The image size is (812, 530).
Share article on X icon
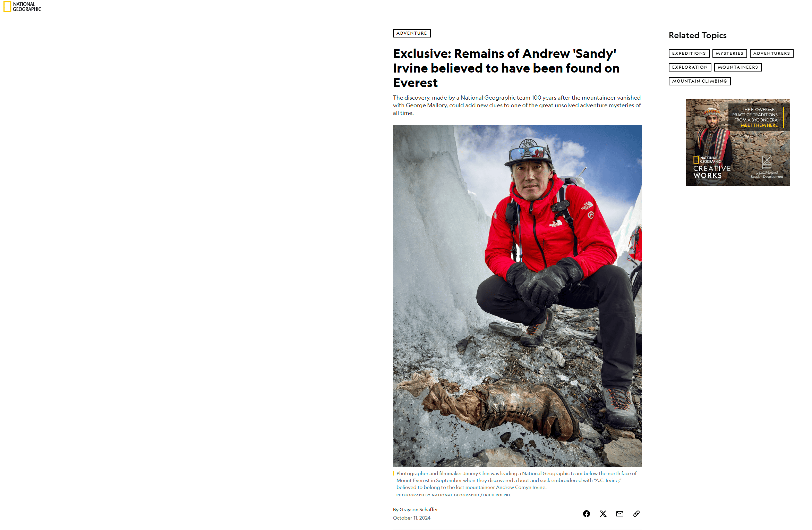[x=603, y=514]
